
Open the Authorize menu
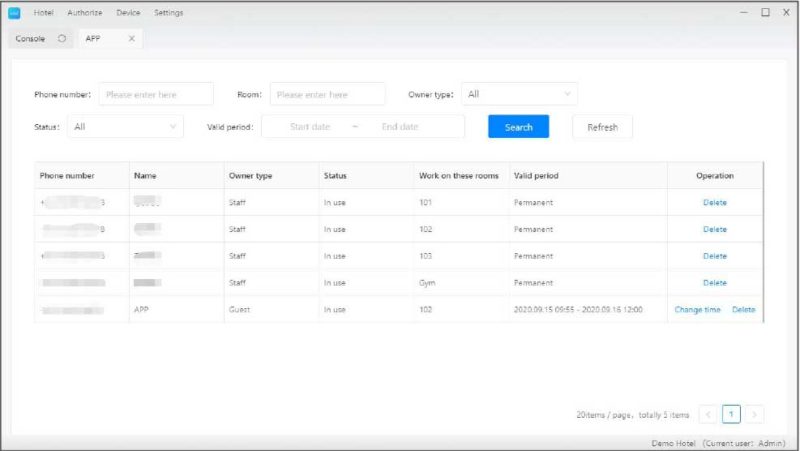pos(85,13)
